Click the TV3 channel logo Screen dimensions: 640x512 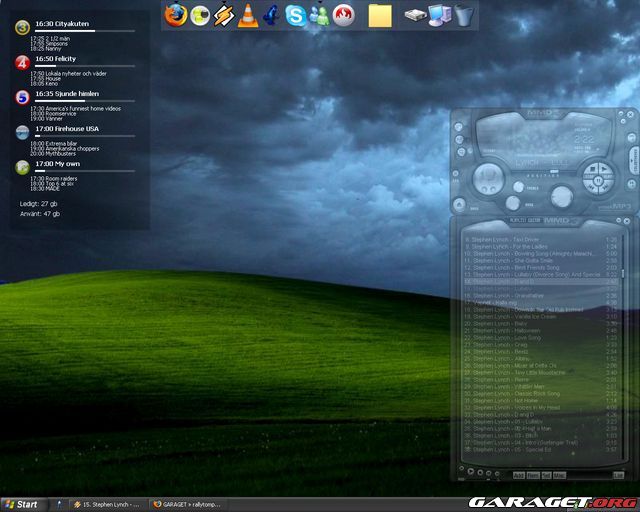coord(22,27)
